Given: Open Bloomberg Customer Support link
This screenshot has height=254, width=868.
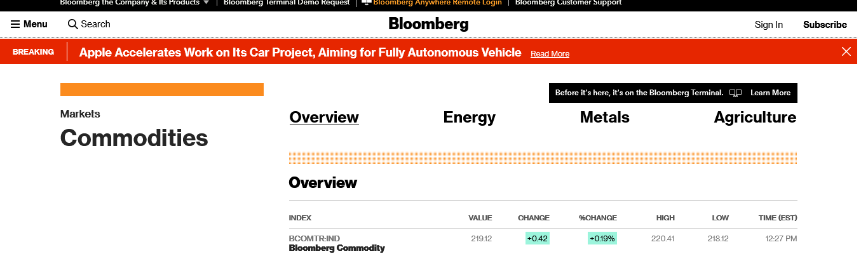Looking at the screenshot, I should (x=568, y=3).
